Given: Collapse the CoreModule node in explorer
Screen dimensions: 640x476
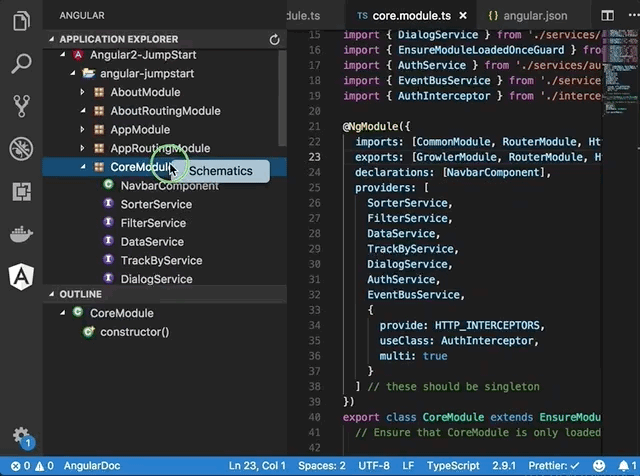Looking at the screenshot, I should [83, 167].
